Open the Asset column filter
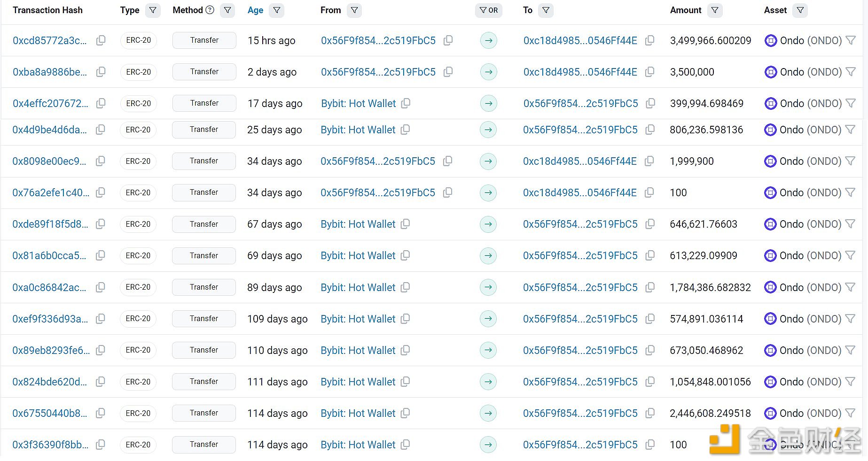Viewport: 868px width, 461px height. point(800,10)
